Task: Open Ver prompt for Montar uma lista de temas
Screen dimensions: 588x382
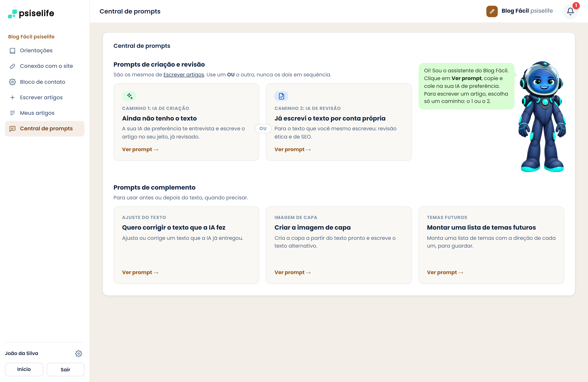Action: pyautogui.click(x=445, y=273)
